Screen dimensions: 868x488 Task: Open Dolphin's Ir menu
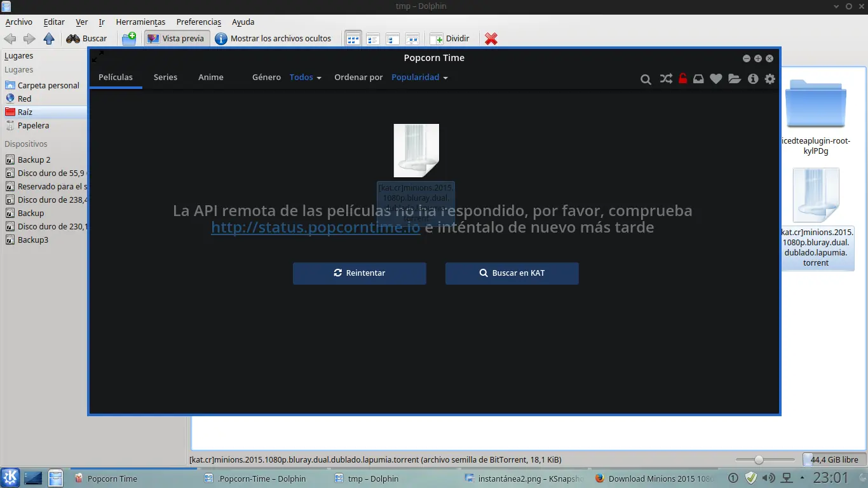click(102, 22)
